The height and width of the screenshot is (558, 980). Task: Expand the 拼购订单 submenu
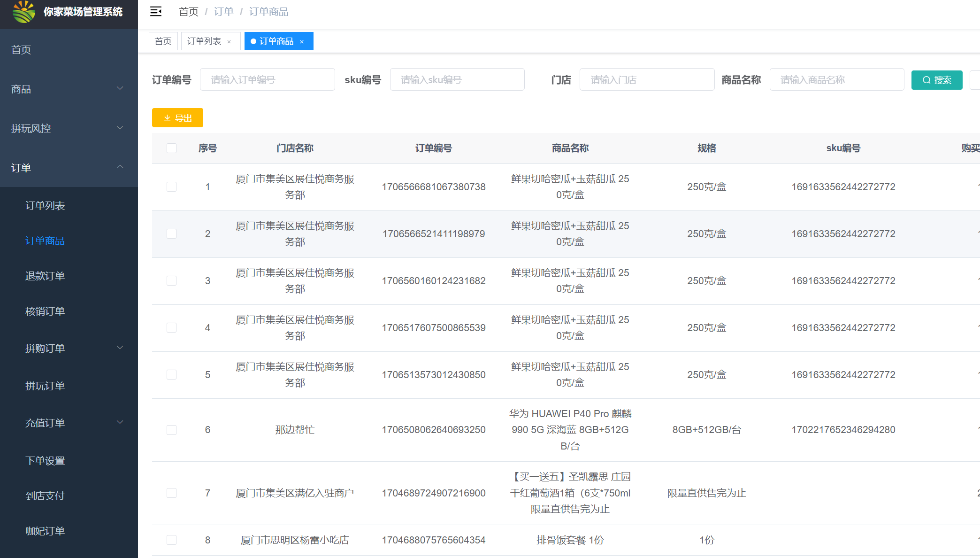pos(69,348)
